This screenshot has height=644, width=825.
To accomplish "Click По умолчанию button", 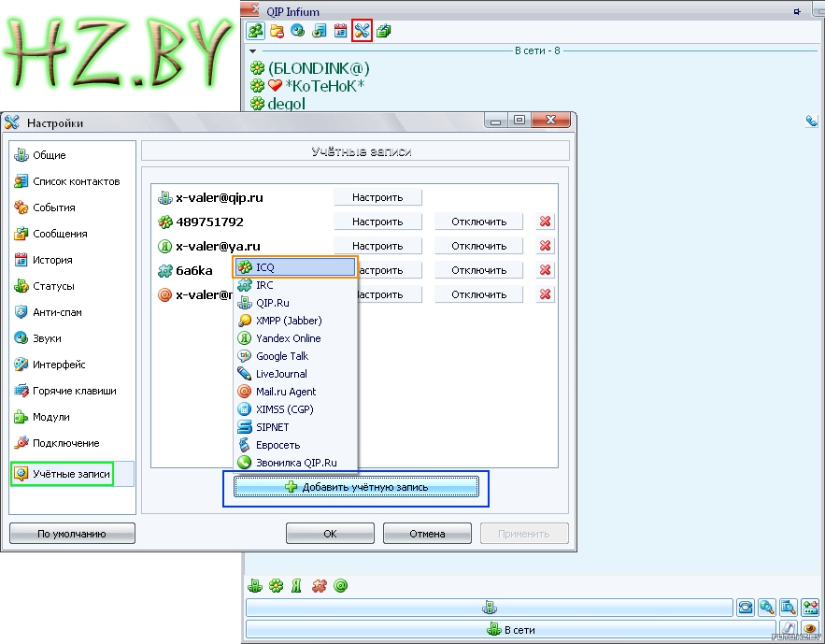I will (72, 534).
